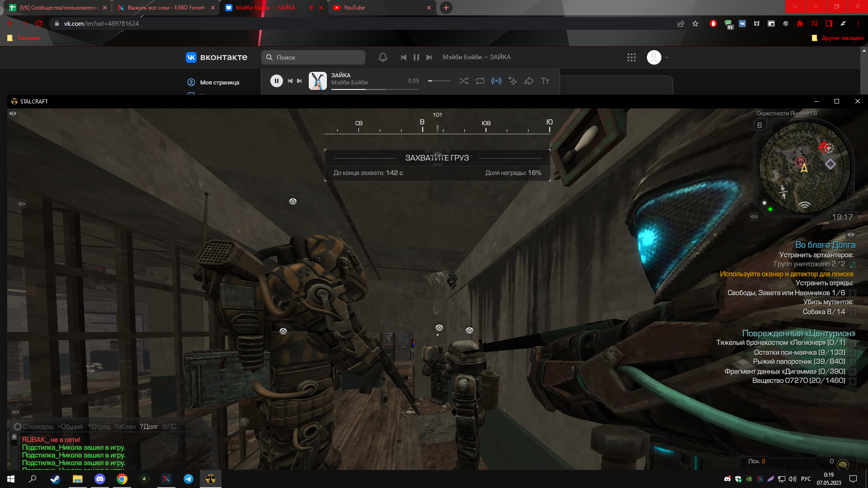Share the playing ЗАЙКА track
The height and width of the screenshot is (488, 868).
coord(529,81)
